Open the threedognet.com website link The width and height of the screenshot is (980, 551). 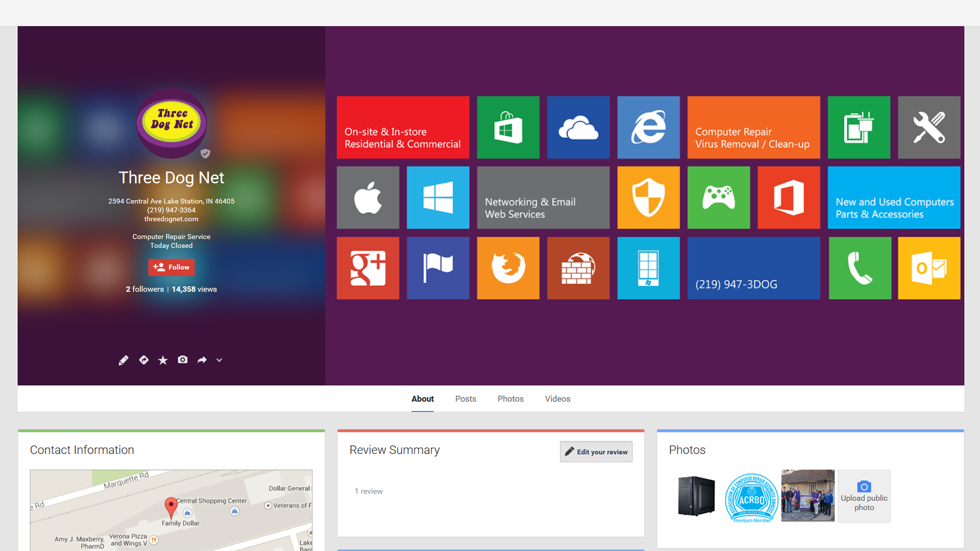pos(171,219)
